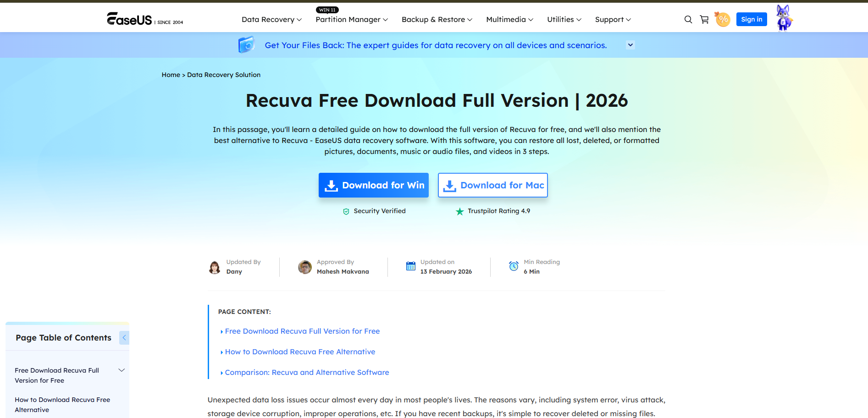This screenshot has width=868, height=418.
Task: Click the 6 Min reading time
Action: (x=532, y=272)
